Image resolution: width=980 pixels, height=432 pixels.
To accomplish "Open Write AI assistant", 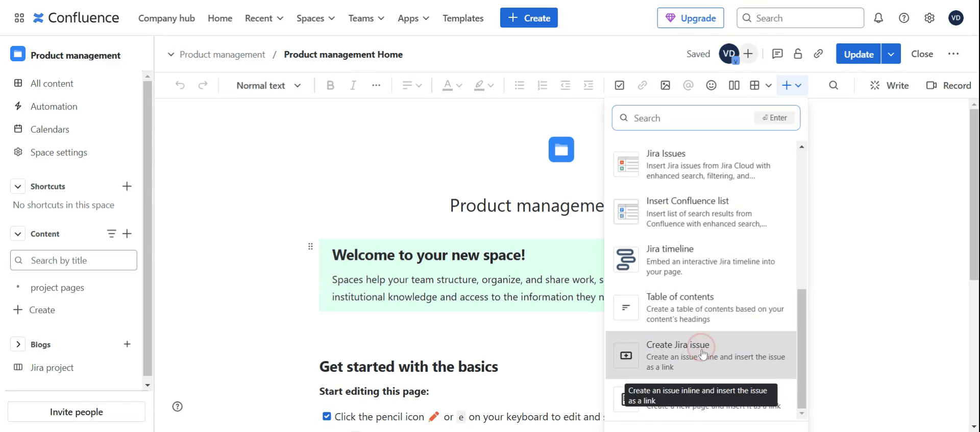I will [889, 85].
